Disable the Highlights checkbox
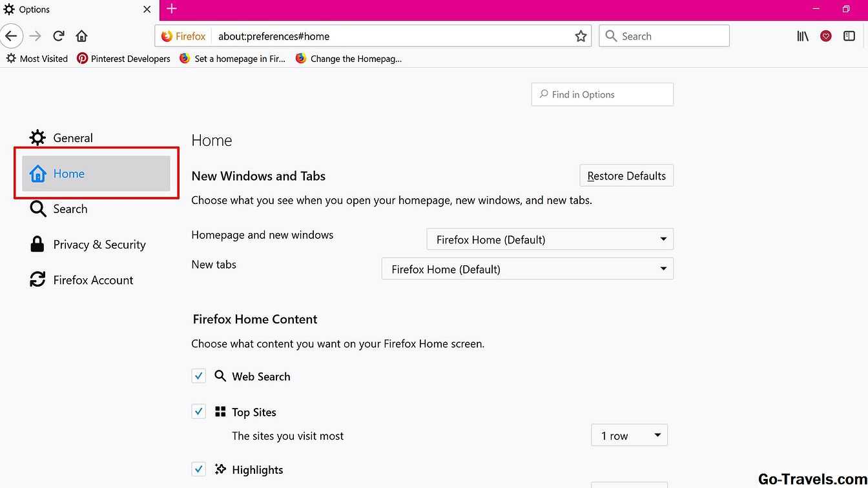 pyautogui.click(x=198, y=469)
